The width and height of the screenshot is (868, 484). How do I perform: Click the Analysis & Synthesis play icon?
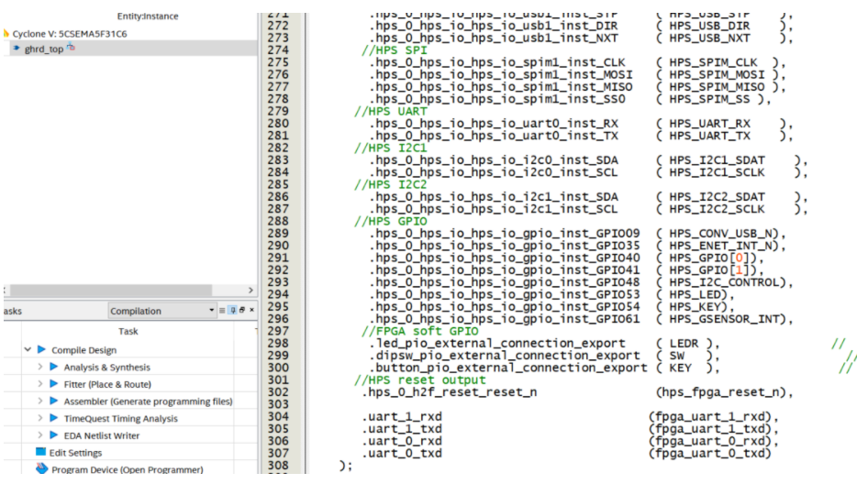tap(54, 367)
